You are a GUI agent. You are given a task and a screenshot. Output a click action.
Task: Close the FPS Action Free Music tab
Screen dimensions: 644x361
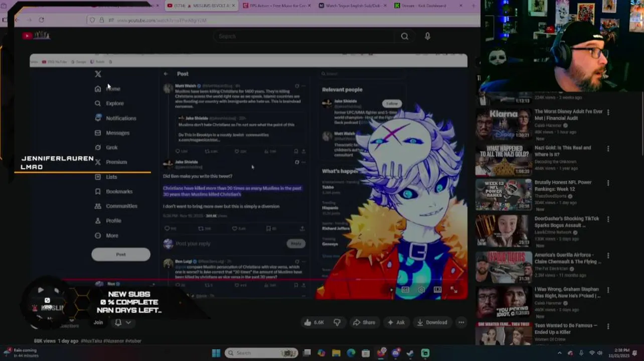pos(308,6)
